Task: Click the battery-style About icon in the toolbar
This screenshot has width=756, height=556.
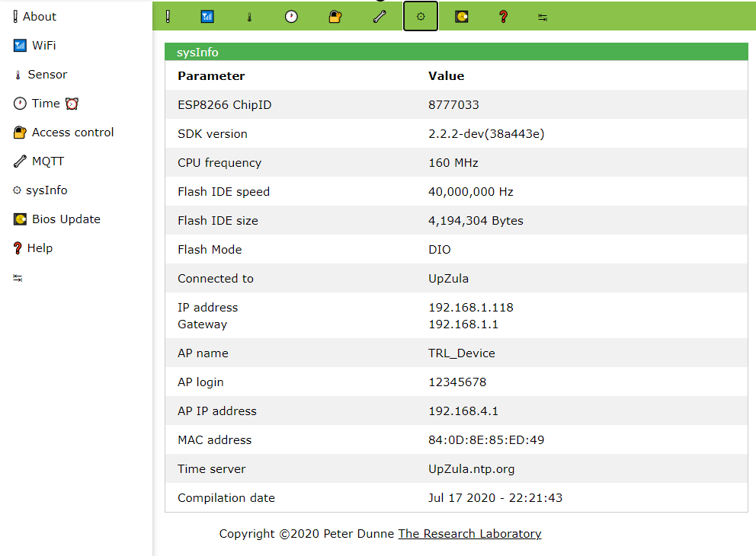Action: click(168, 16)
